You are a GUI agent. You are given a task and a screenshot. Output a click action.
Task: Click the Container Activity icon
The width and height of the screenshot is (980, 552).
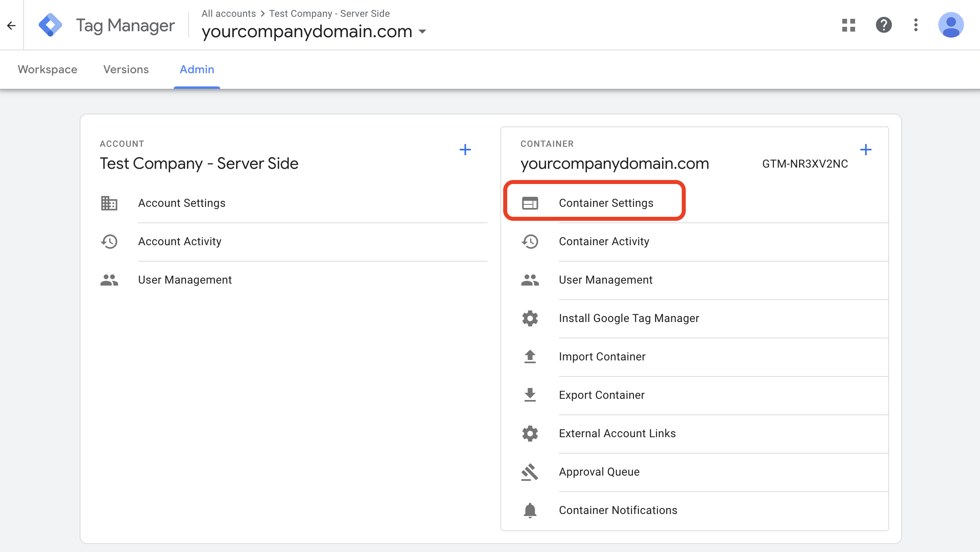[531, 241]
